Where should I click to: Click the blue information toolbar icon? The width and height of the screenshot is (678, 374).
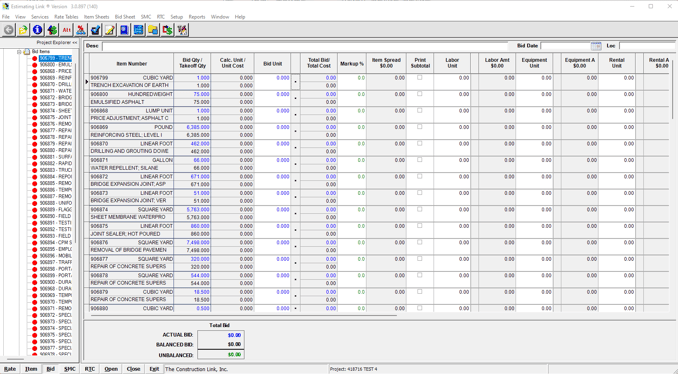click(38, 30)
